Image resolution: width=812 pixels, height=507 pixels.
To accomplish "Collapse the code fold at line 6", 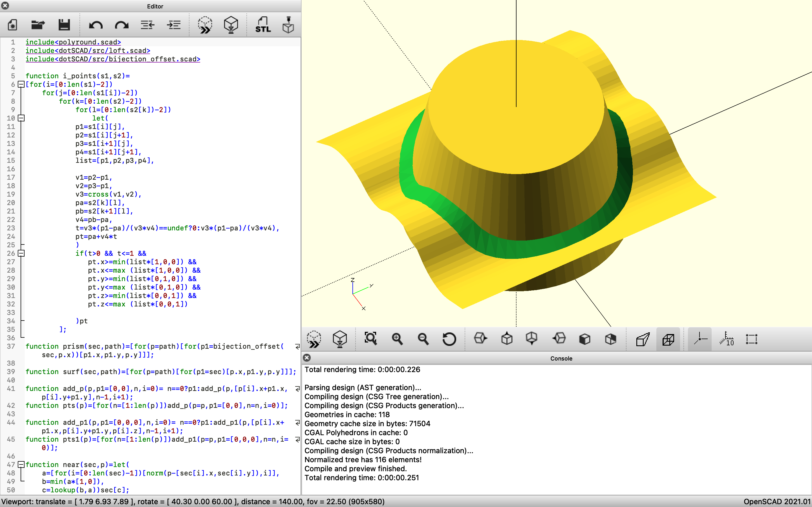I will tap(21, 84).
